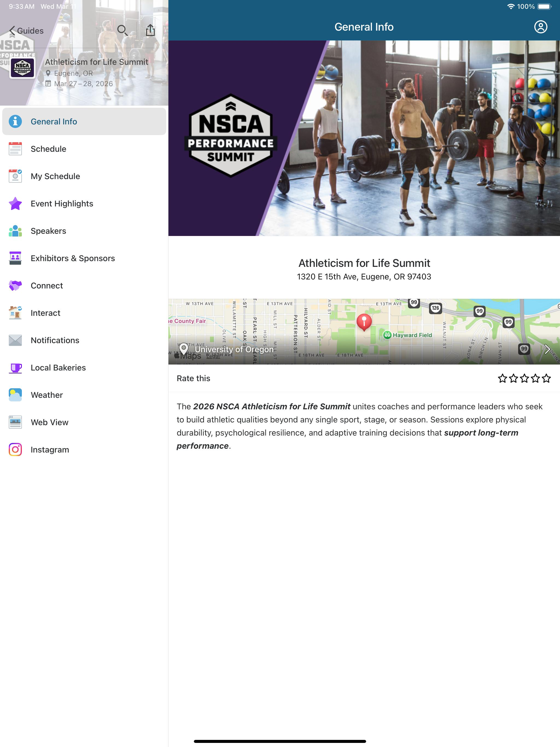This screenshot has height=747, width=560.
Task: Tap the General Info header title
Action: tap(364, 27)
